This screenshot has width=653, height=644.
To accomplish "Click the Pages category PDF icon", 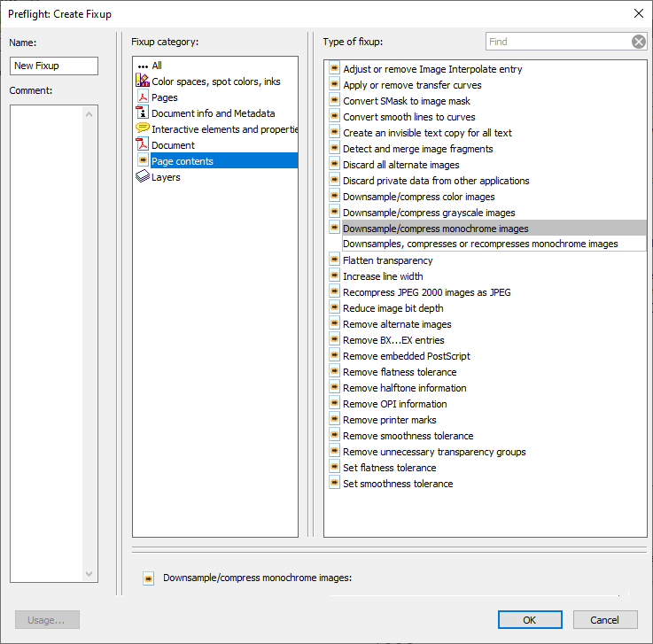I will (143, 97).
